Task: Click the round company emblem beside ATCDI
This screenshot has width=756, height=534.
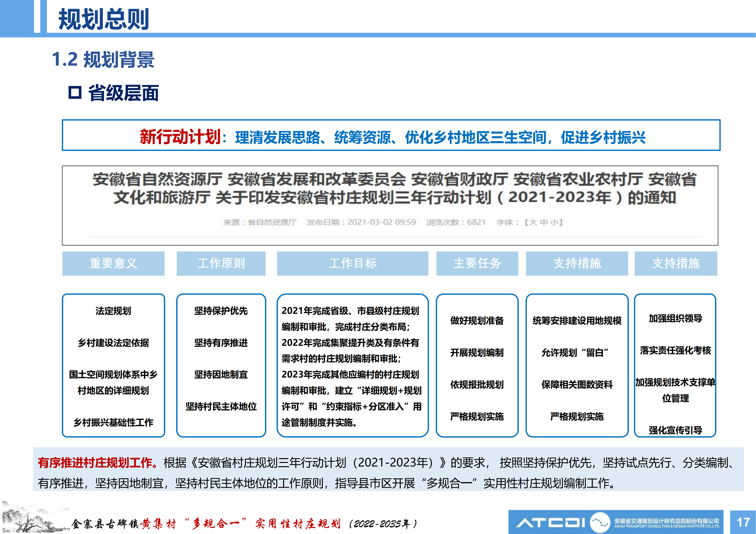Action: click(x=600, y=522)
